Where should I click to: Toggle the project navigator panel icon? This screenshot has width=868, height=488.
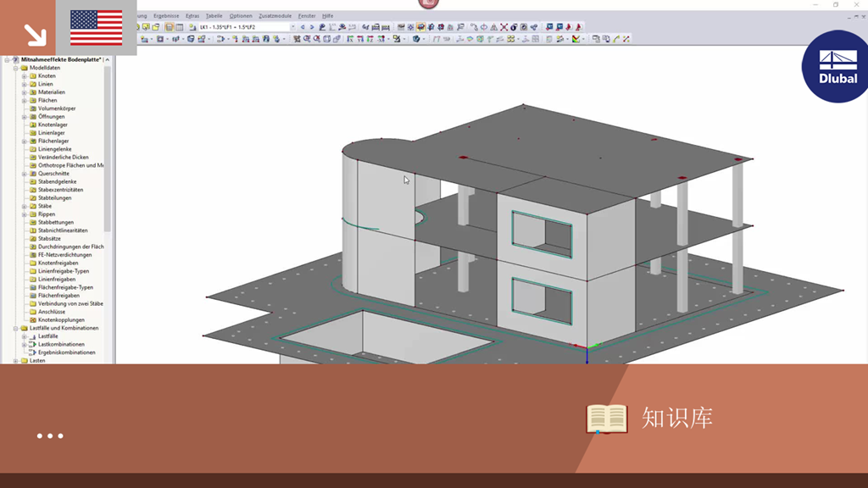[169, 26]
